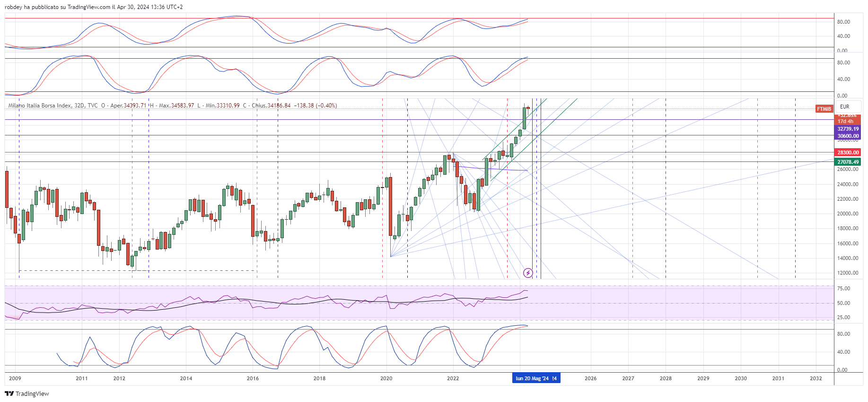Click the 24000.00 price axis label
The image size is (868, 402).
pyautogui.click(x=848, y=184)
